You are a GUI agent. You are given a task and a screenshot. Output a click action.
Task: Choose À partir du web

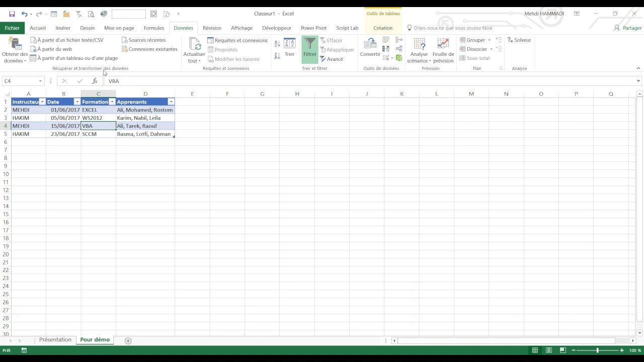click(51, 49)
